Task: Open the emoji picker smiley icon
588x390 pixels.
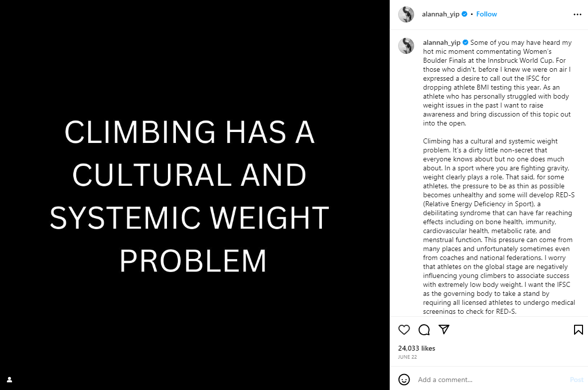Action: coord(404,380)
